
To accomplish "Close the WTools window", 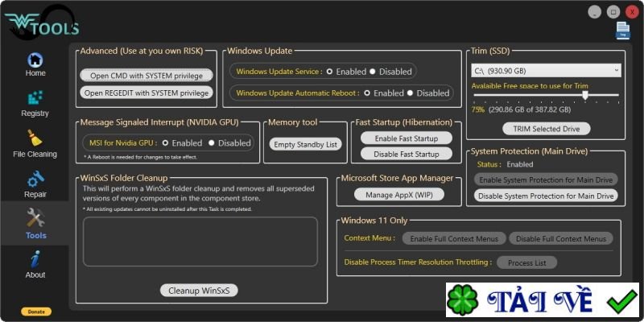I will point(632,12).
